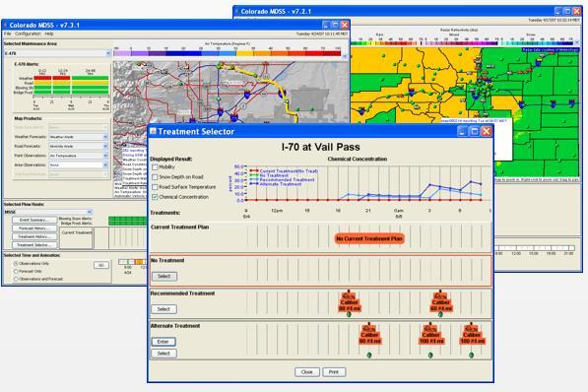This screenshot has width=588, height=392.
Task: Click Select under No Treatment
Action: (x=164, y=276)
